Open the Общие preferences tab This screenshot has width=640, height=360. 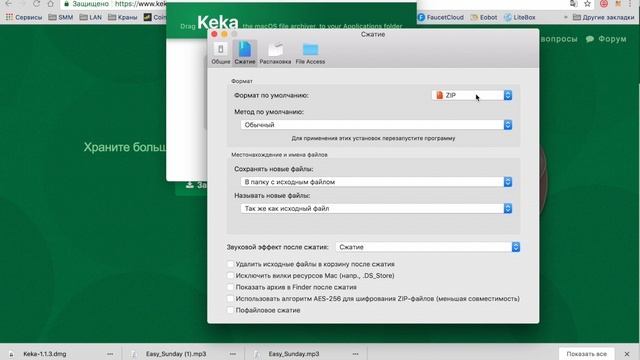pos(220,53)
